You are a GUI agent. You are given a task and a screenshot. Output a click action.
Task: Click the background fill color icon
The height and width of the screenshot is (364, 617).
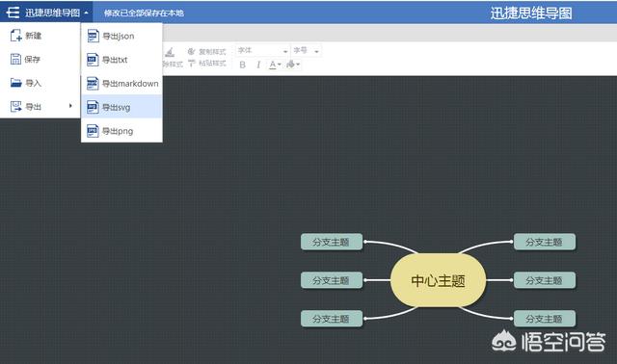[290, 65]
